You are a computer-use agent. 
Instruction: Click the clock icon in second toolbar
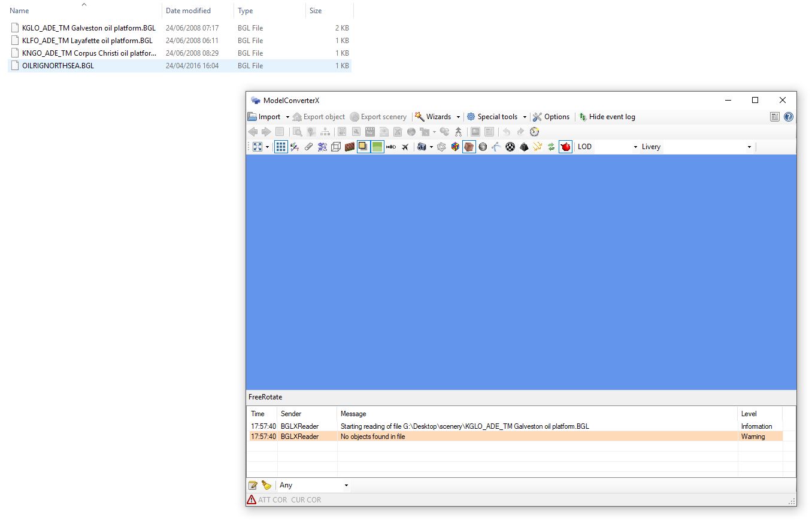tap(535, 132)
